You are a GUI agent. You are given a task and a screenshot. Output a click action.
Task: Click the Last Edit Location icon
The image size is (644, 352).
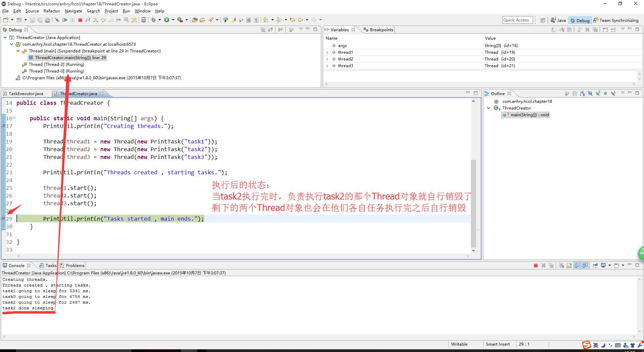coord(292,20)
